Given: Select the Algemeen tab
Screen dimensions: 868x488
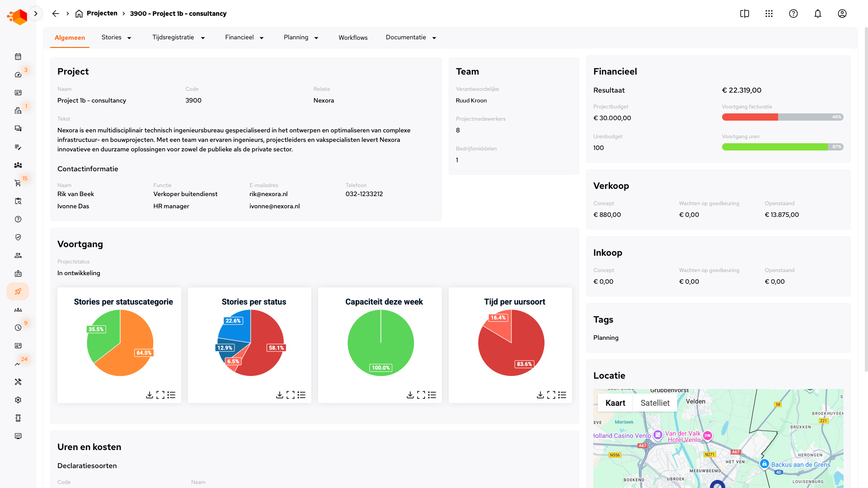Looking at the screenshot, I should pos(70,38).
